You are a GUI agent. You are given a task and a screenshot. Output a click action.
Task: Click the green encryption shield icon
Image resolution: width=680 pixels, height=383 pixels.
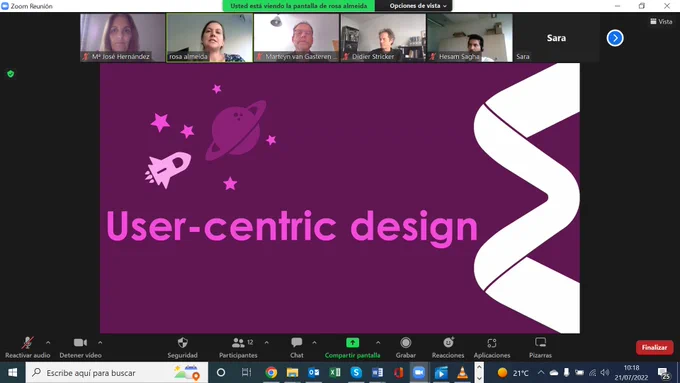pyautogui.click(x=11, y=74)
